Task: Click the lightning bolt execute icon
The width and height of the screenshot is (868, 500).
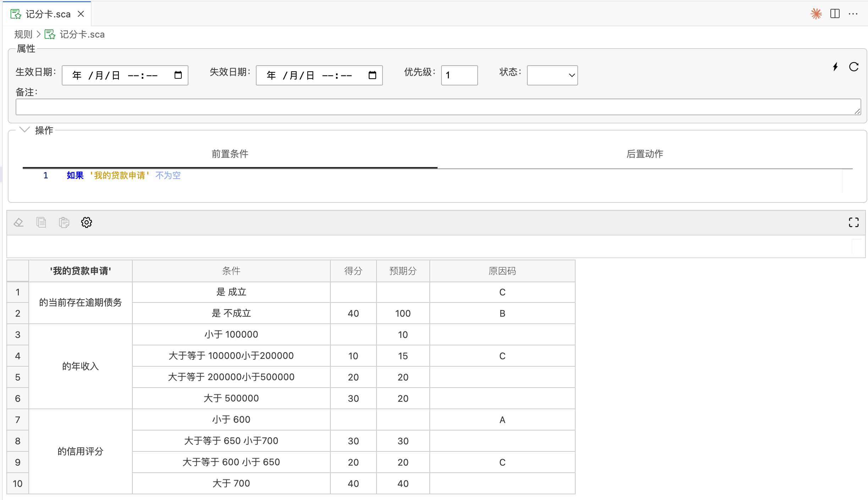Action: [835, 67]
